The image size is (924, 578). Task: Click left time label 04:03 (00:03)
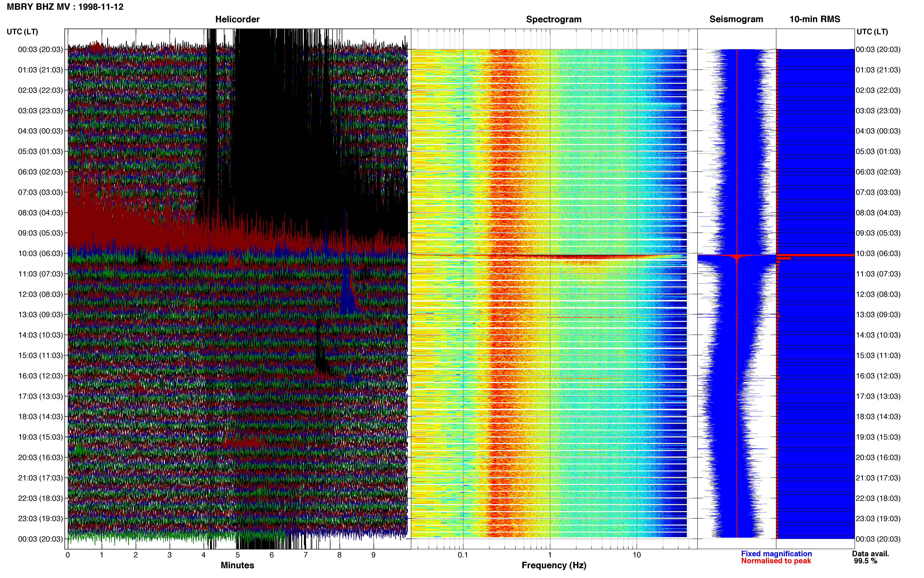(41, 131)
